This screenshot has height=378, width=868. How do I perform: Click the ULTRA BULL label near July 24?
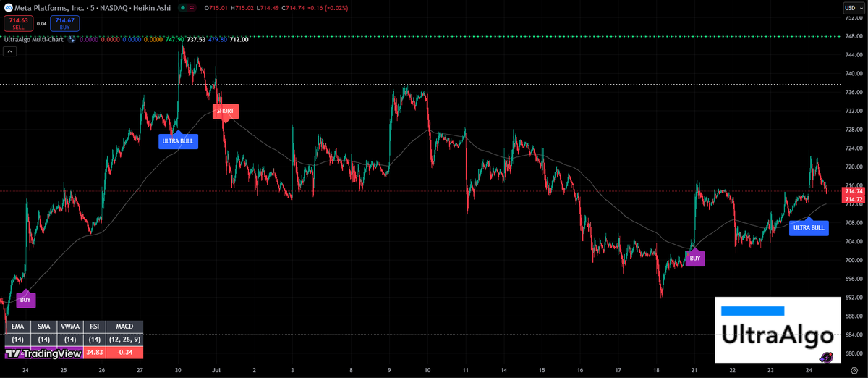click(809, 227)
